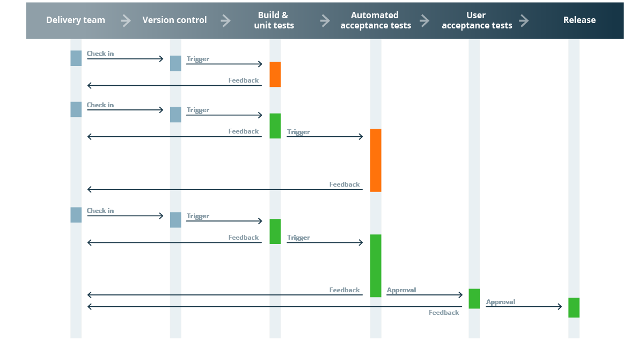This screenshot has height=340, width=644.
Task: Click the green block in User acceptance tests lane
Action: tap(474, 299)
